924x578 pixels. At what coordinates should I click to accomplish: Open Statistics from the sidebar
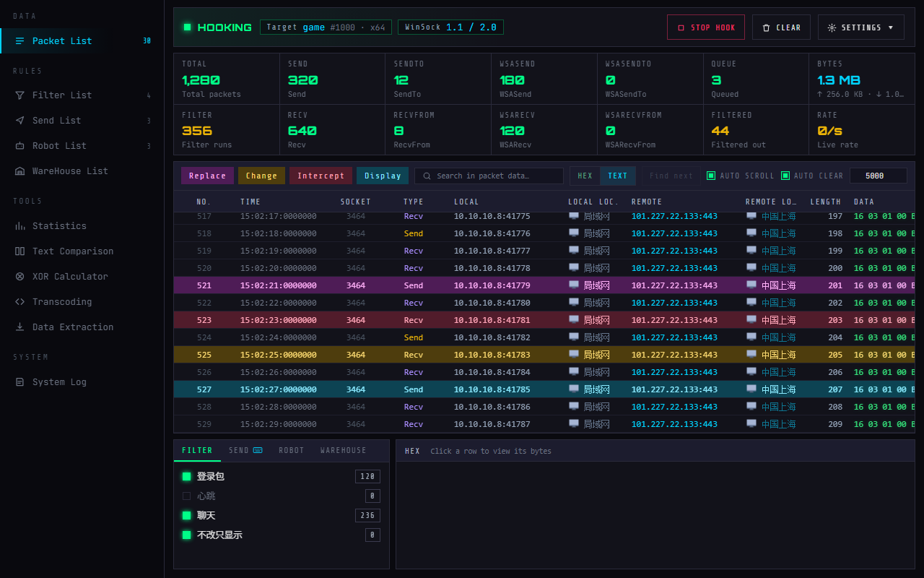click(82, 226)
